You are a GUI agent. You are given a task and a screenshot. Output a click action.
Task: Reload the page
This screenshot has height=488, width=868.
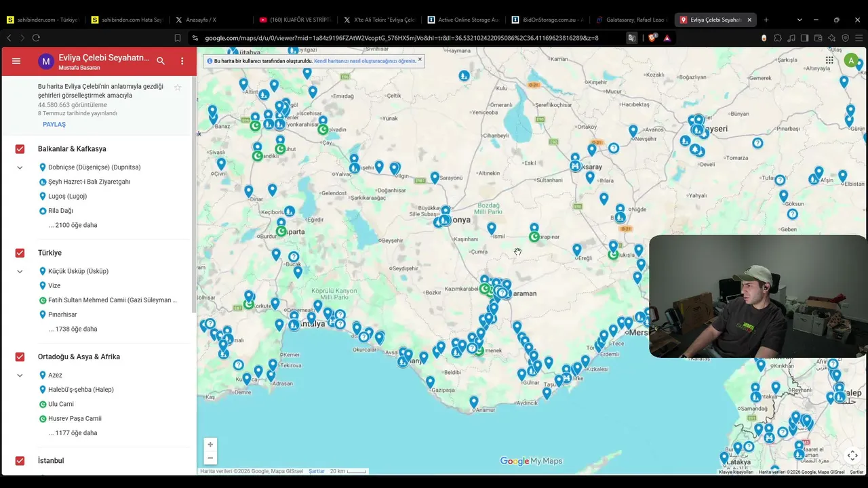point(36,38)
